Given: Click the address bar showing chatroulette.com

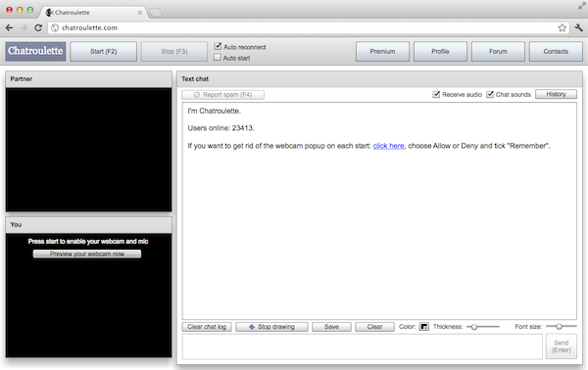Looking at the screenshot, I should 308,27.
